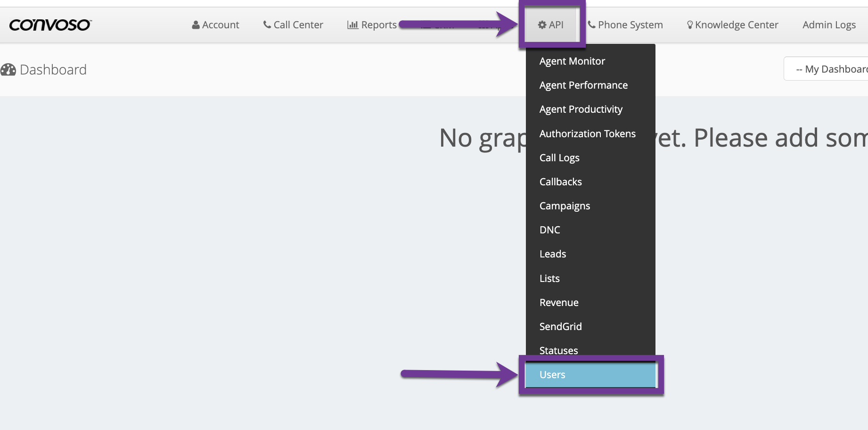This screenshot has height=430, width=868.
Task: Open Agent Performance from the menu
Action: (x=583, y=85)
